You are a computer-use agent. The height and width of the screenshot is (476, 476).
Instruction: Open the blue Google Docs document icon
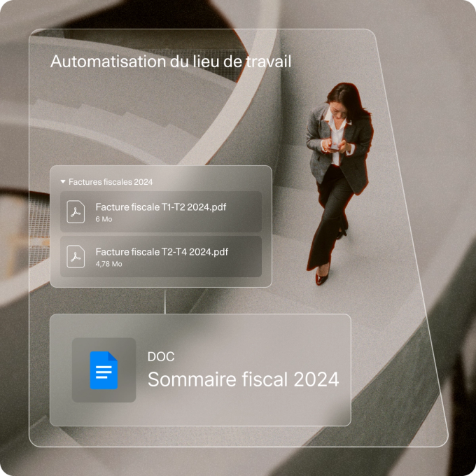coord(104,370)
